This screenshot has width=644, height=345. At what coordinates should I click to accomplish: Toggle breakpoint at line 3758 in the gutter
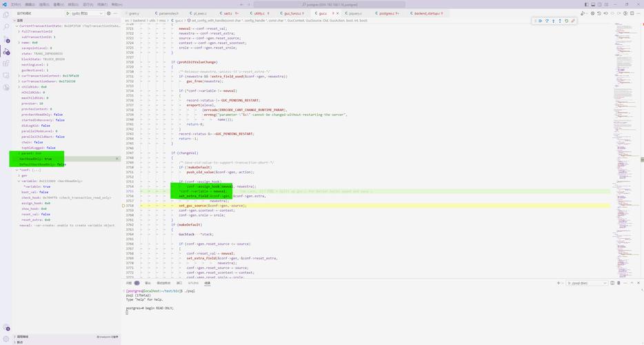pyautogui.click(x=123, y=206)
